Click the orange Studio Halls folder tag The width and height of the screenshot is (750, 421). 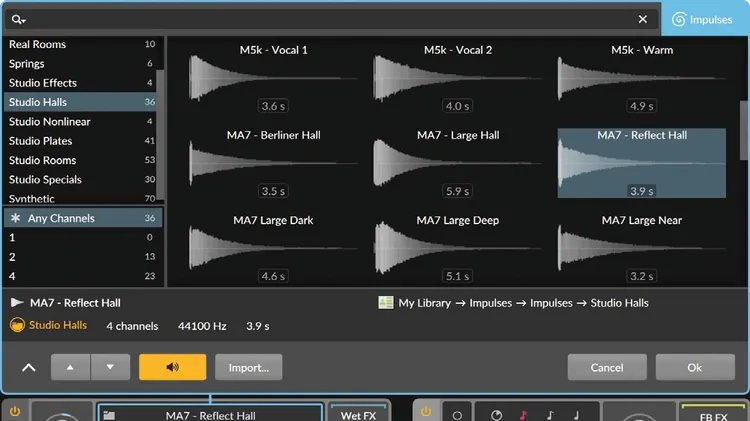pyautogui.click(x=17, y=325)
